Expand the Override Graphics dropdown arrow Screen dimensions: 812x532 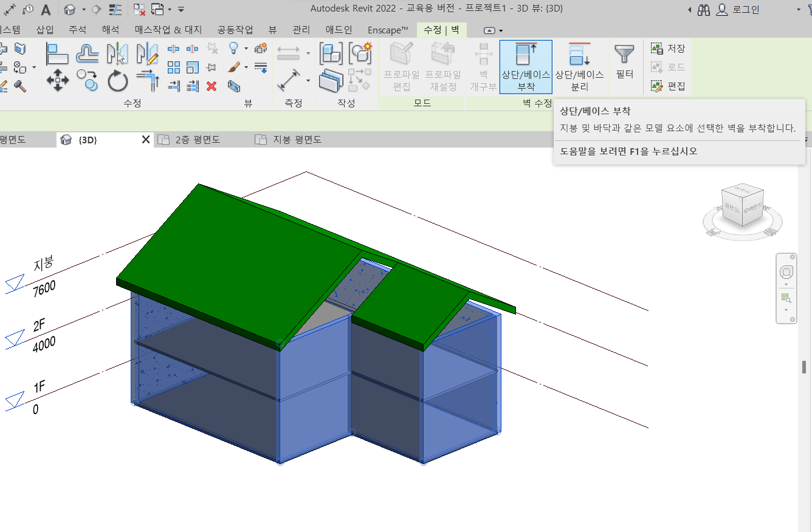coord(246,67)
